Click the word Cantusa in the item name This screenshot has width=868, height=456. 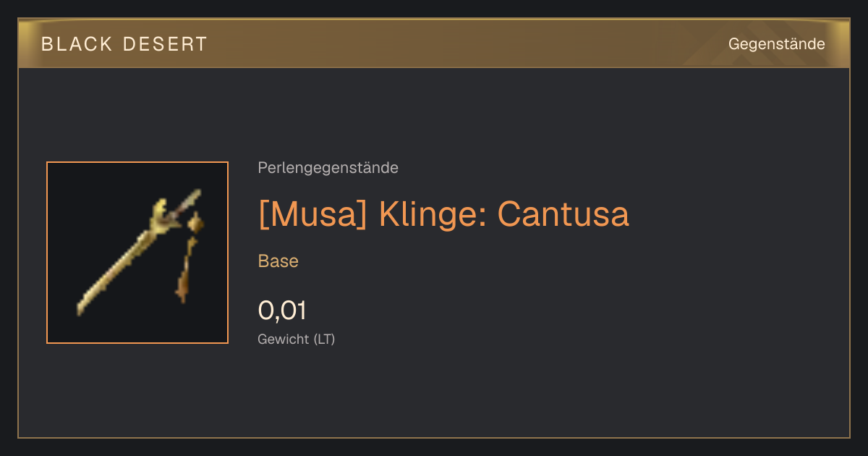click(563, 214)
